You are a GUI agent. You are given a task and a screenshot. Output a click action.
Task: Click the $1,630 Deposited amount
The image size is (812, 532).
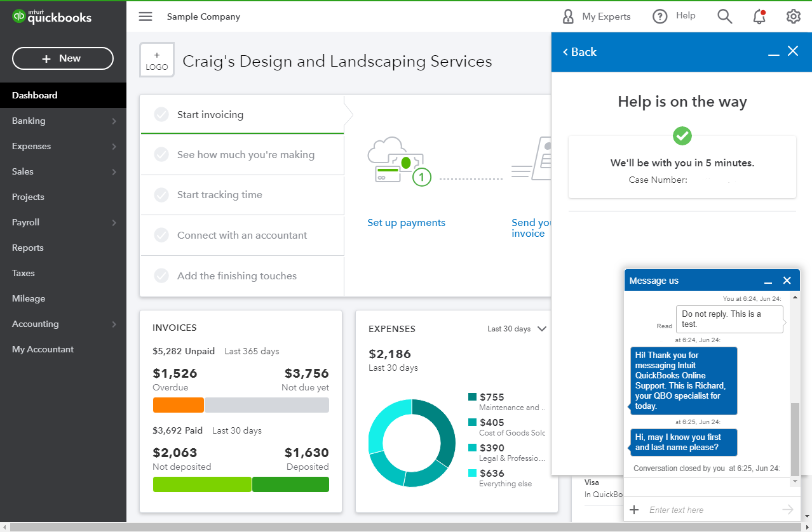[x=306, y=453]
